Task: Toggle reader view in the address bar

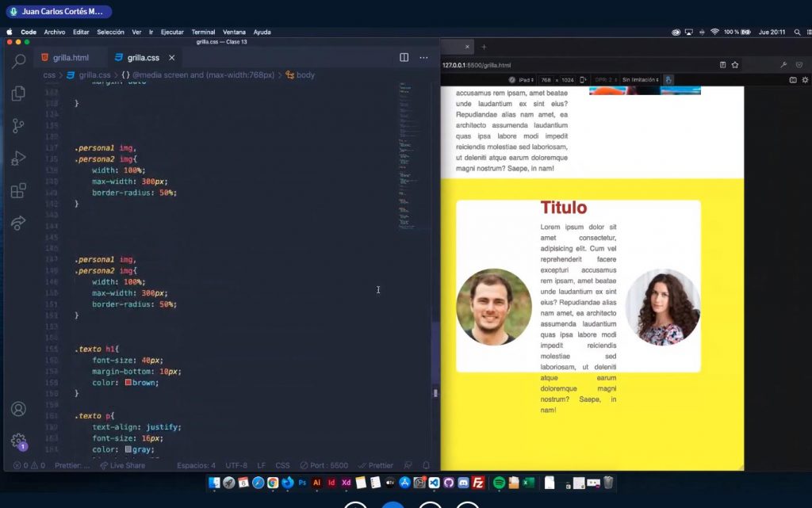Action: [722, 65]
